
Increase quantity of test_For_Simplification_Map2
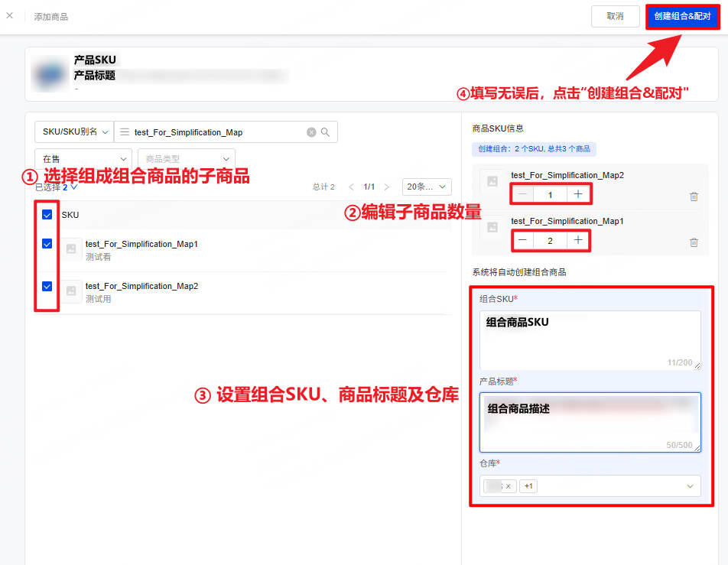pos(578,194)
